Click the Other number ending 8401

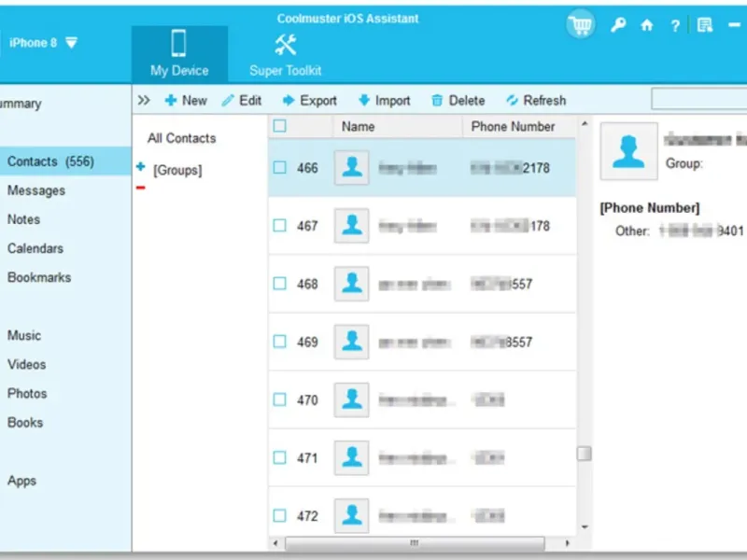701,231
